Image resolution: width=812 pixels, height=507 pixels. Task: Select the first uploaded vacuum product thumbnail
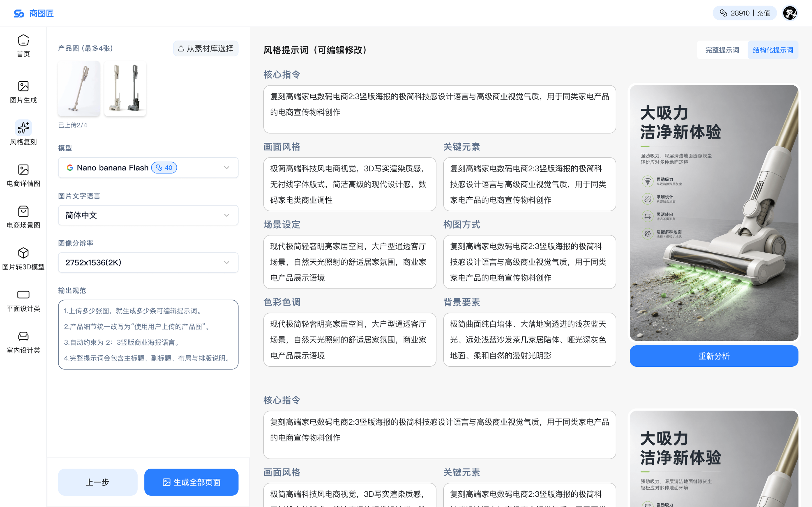coord(79,89)
